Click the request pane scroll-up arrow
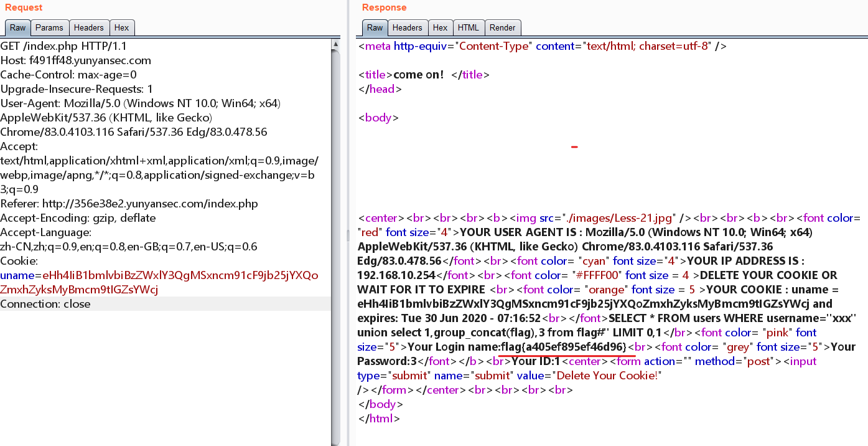This screenshot has width=868, height=446. [x=336, y=44]
